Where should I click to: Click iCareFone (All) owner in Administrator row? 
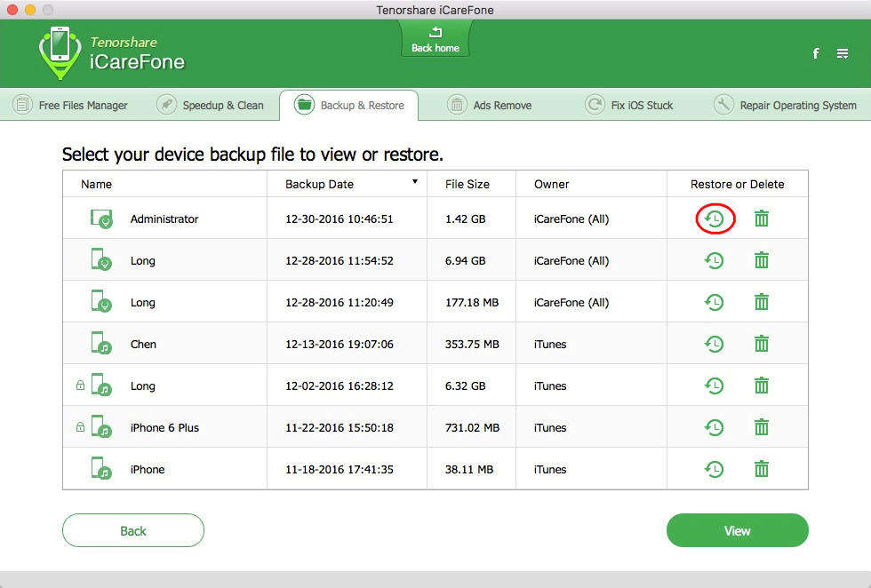[571, 219]
